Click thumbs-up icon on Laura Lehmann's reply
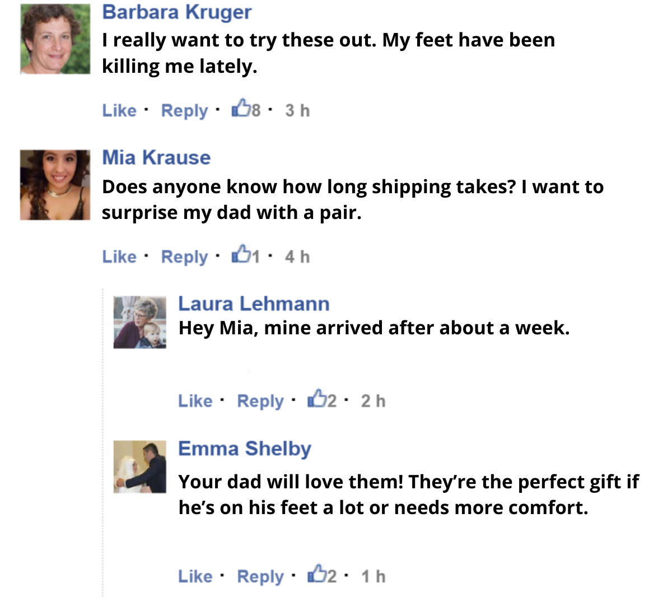Image resolution: width=672 pixels, height=616 pixels. (x=316, y=399)
